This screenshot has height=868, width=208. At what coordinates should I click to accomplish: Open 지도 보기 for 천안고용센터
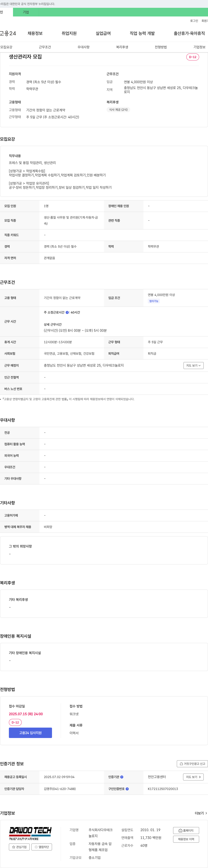pyautogui.click(x=193, y=777)
